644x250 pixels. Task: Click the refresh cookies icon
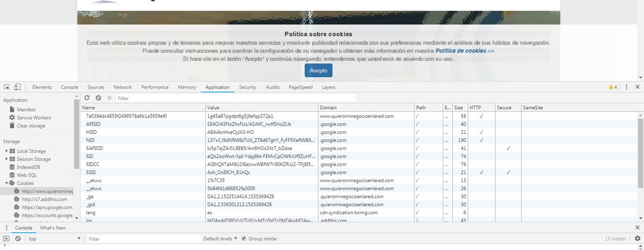[x=87, y=98]
